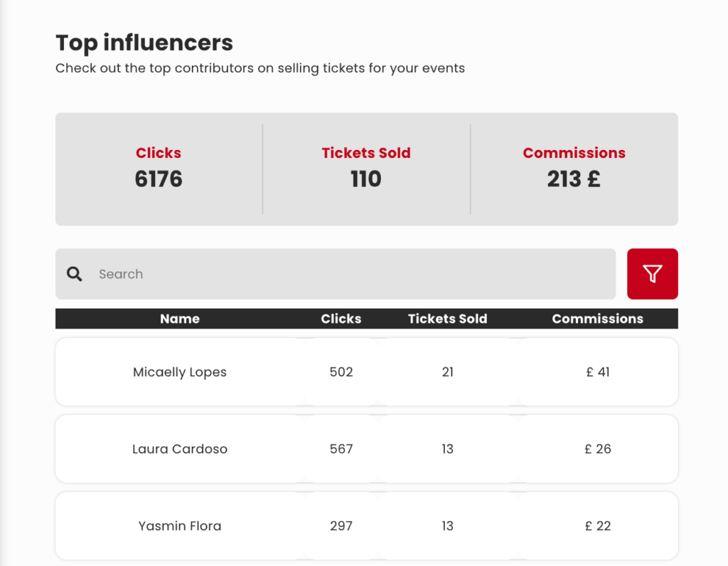The height and width of the screenshot is (566, 728).
Task: Click Micaelly Lopes commission £ 41
Action: 598,372
